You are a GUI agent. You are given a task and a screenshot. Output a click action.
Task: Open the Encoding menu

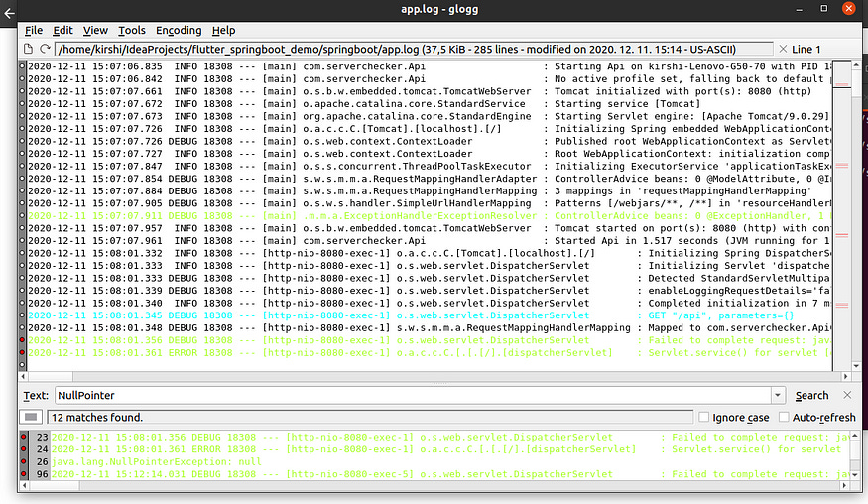point(179,30)
